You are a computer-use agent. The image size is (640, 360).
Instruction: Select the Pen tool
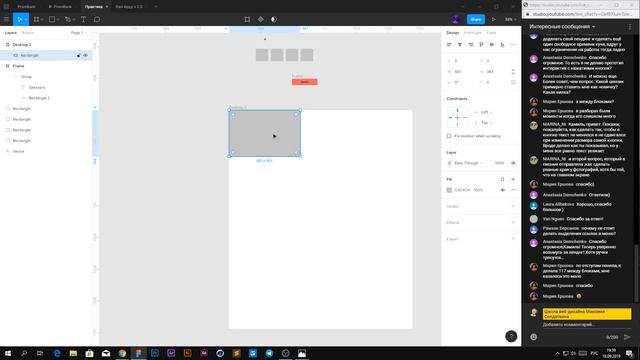pos(68,19)
